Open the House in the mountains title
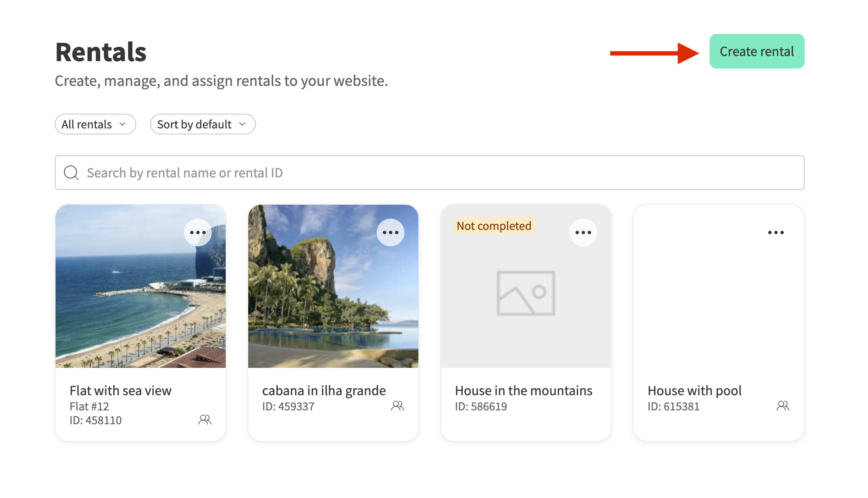868x498 pixels. pos(523,390)
